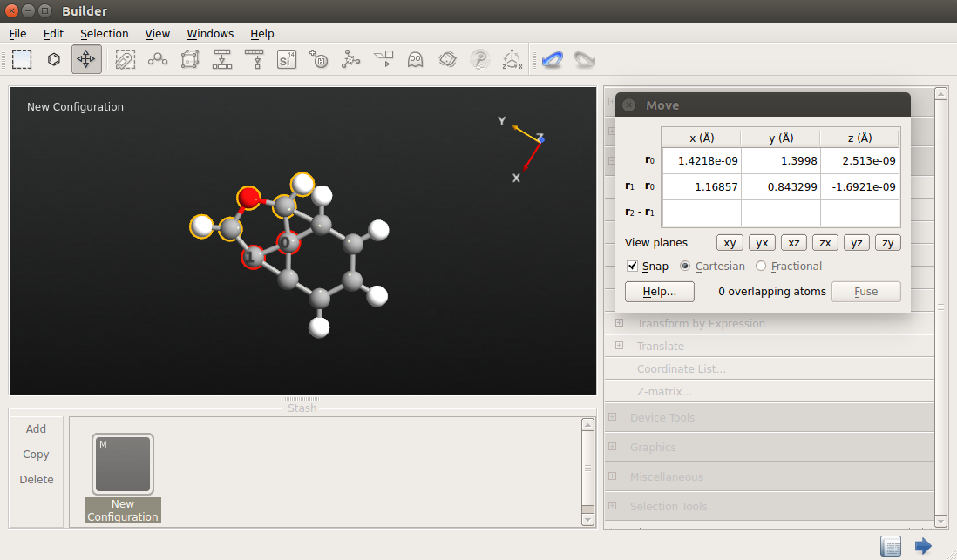Image resolution: width=957 pixels, height=560 pixels.
Task: Select the rectangle selection tool
Action: click(x=22, y=59)
